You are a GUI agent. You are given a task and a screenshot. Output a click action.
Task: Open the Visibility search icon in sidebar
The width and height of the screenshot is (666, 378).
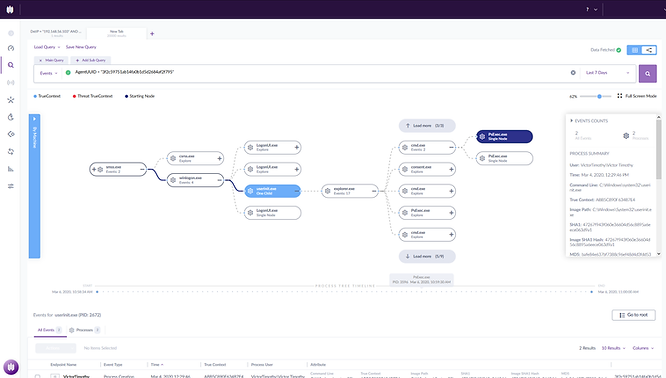[11, 65]
